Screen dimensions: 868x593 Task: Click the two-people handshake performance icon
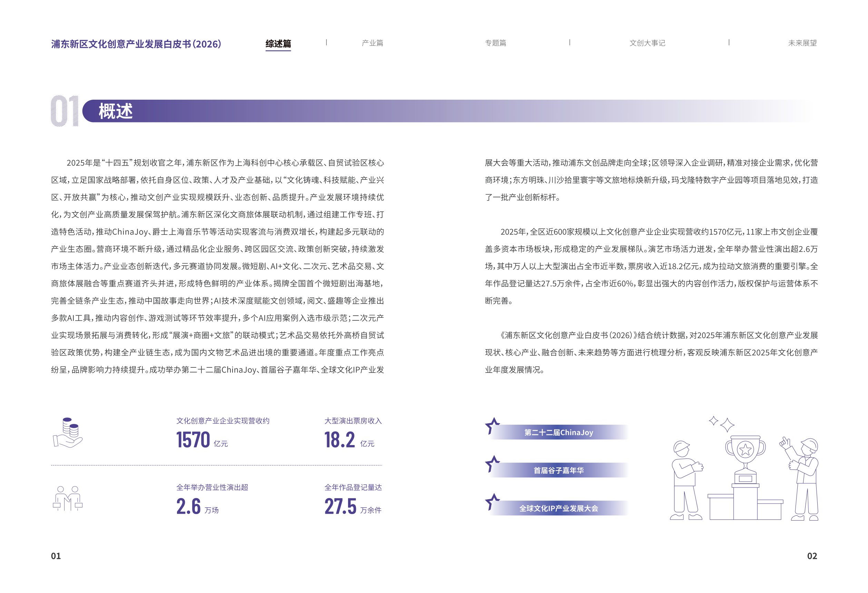68,498
